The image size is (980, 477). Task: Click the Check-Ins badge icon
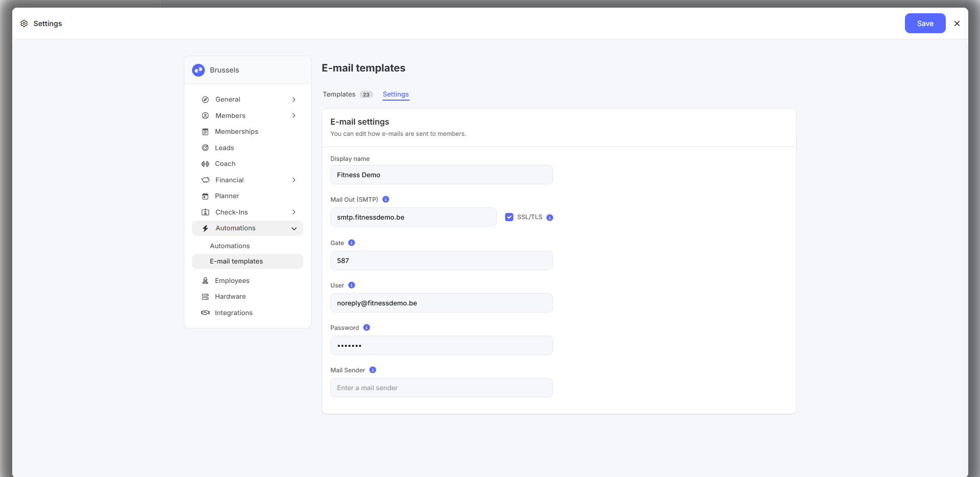click(x=205, y=212)
